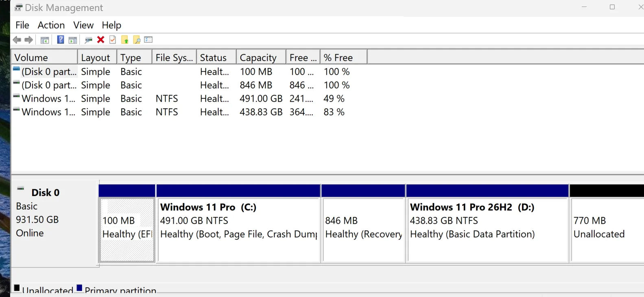This screenshot has width=644, height=297.
Task: Sort by the Capacity column header
Action: coord(261,57)
